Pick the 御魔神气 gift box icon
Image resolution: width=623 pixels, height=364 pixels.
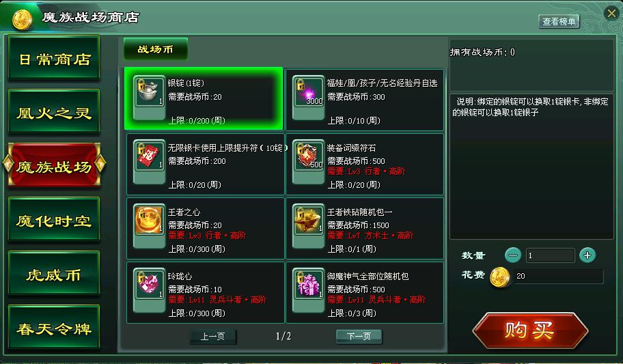pos(308,284)
